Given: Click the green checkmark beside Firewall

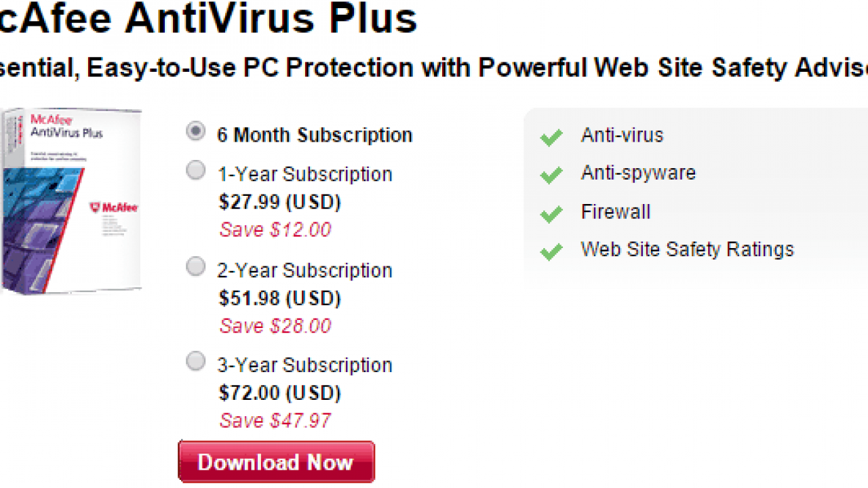Looking at the screenshot, I should (551, 214).
